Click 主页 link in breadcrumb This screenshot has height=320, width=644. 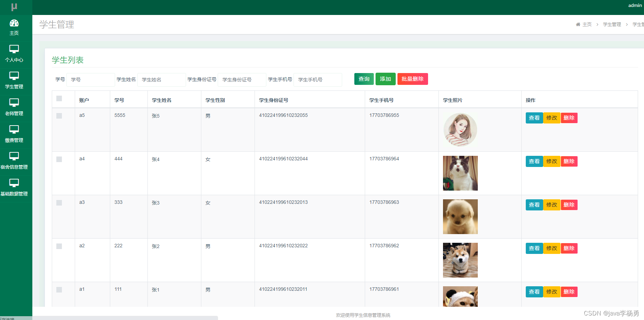click(587, 24)
